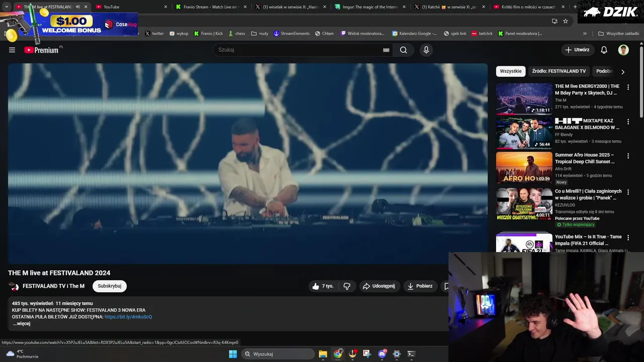Open FESTIVALAND TV channel avatar
This screenshot has width=644, height=362.
(x=14, y=287)
